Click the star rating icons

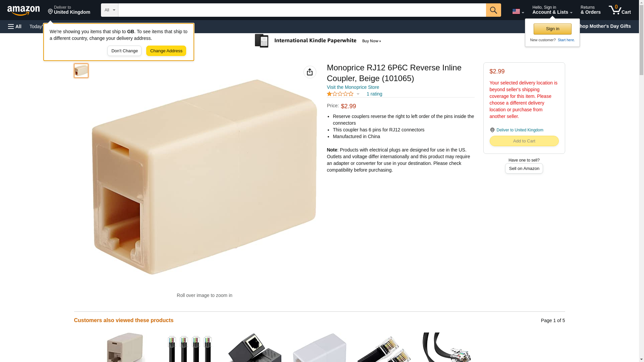pyautogui.click(x=340, y=94)
